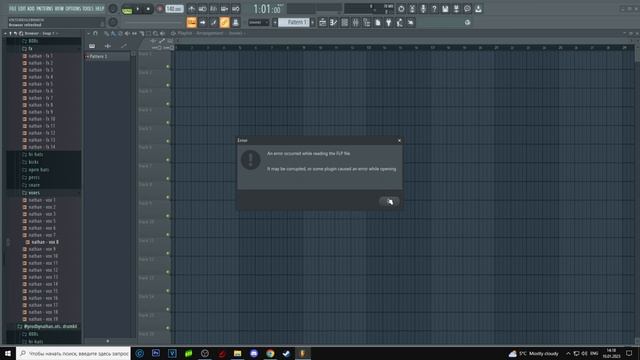Open the Playlist view icon
The image size is (640, 360).
(322, 22)
